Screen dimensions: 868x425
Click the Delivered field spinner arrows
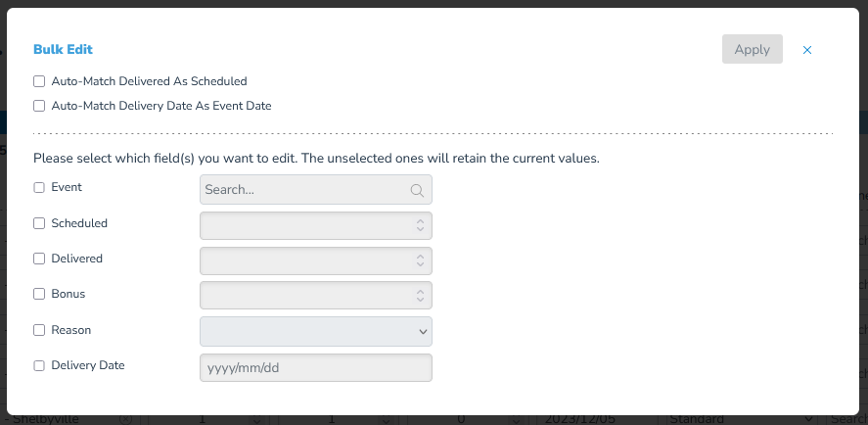[420, 260]
